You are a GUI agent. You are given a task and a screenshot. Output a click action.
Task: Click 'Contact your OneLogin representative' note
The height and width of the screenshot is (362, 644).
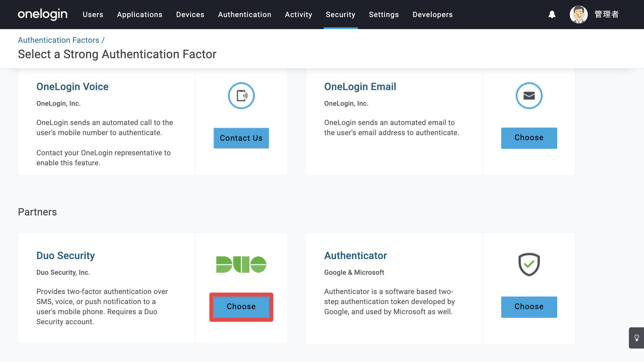point(104,158)
